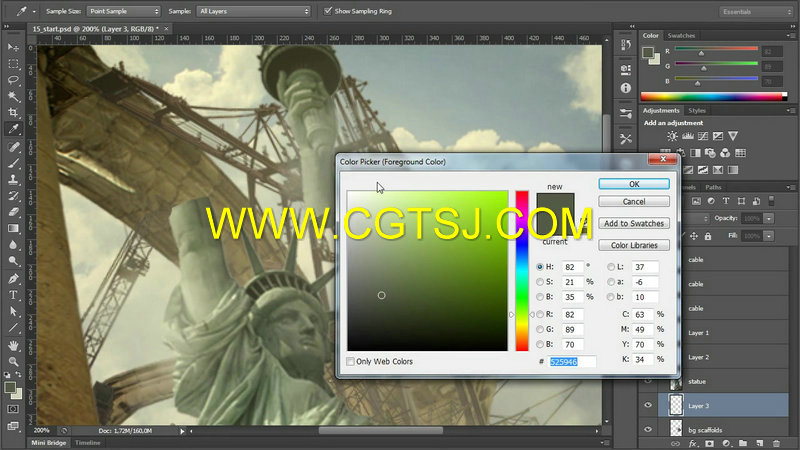Add a Levels adjustment
This screenshot has height=450, width=800.
pos(688,136)
